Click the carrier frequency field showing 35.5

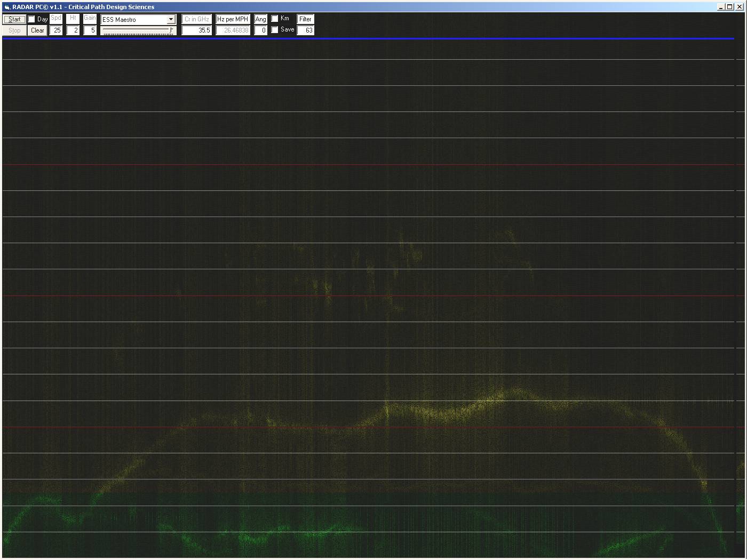click(197, 30)
